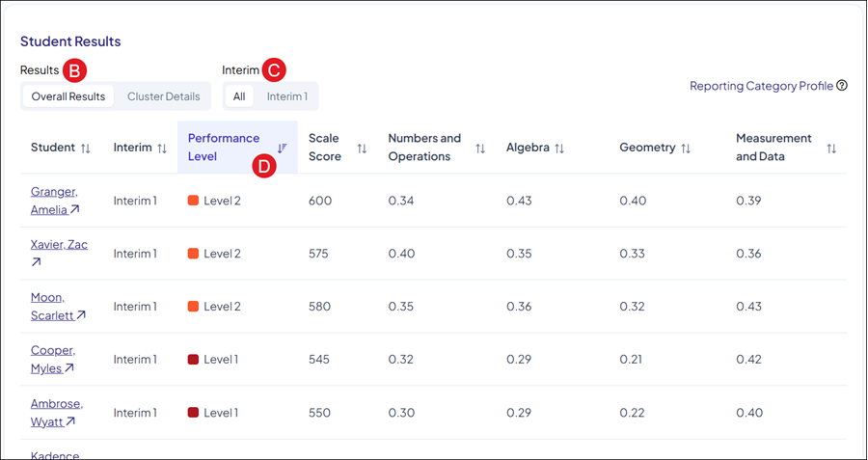Sort Numbers and Operations column
The width and height of the screenshot is (868, 460).
480,148
